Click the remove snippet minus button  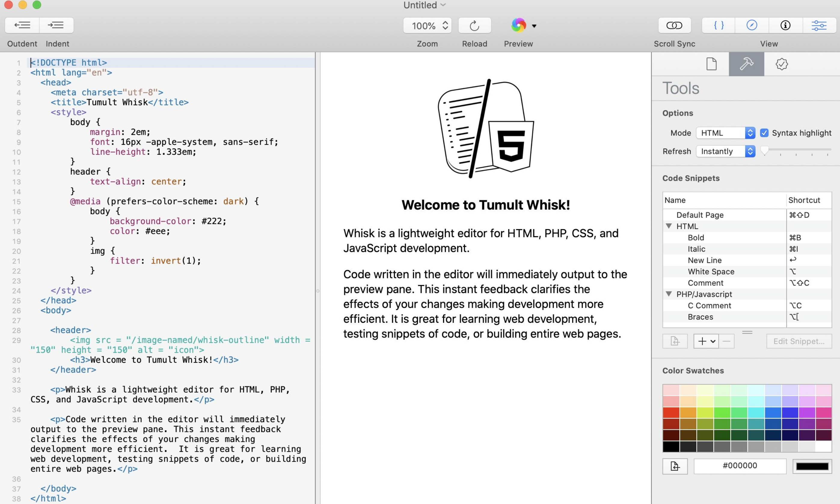[727, 341]
